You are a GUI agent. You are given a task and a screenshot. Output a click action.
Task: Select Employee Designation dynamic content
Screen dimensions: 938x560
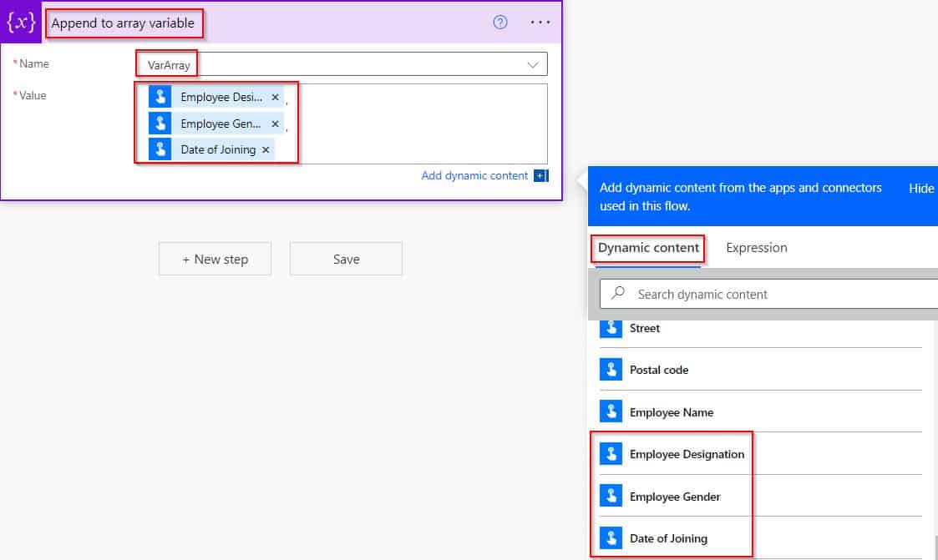(761, 454)
